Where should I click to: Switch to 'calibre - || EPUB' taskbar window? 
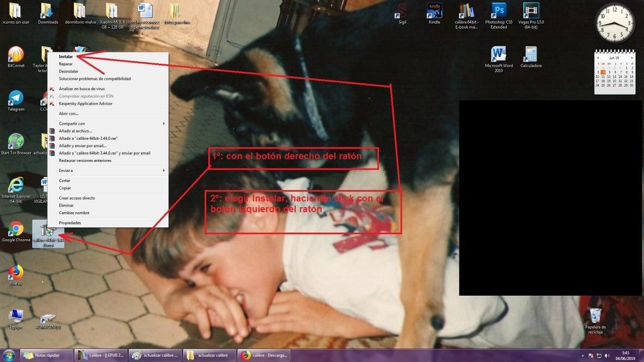tap(101, 355)
